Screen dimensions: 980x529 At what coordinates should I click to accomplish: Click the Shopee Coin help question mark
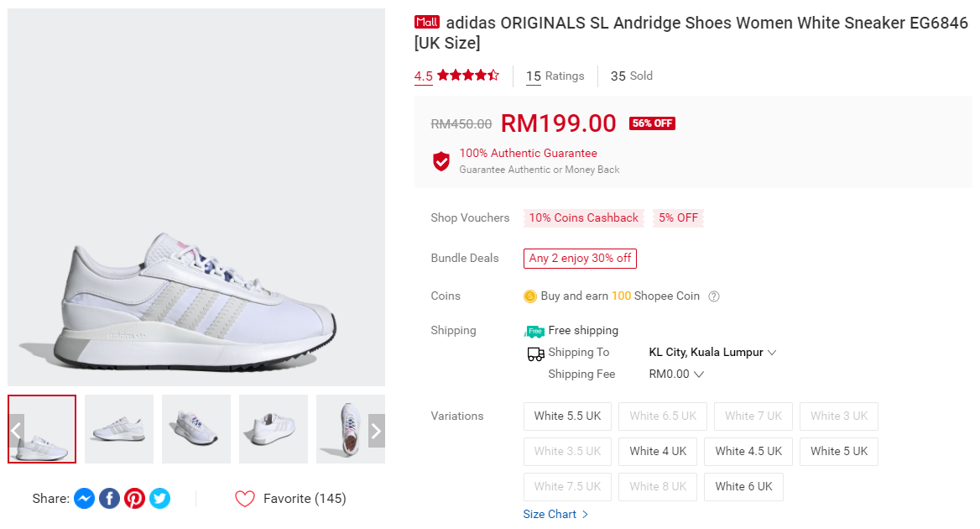click(714, 296)
